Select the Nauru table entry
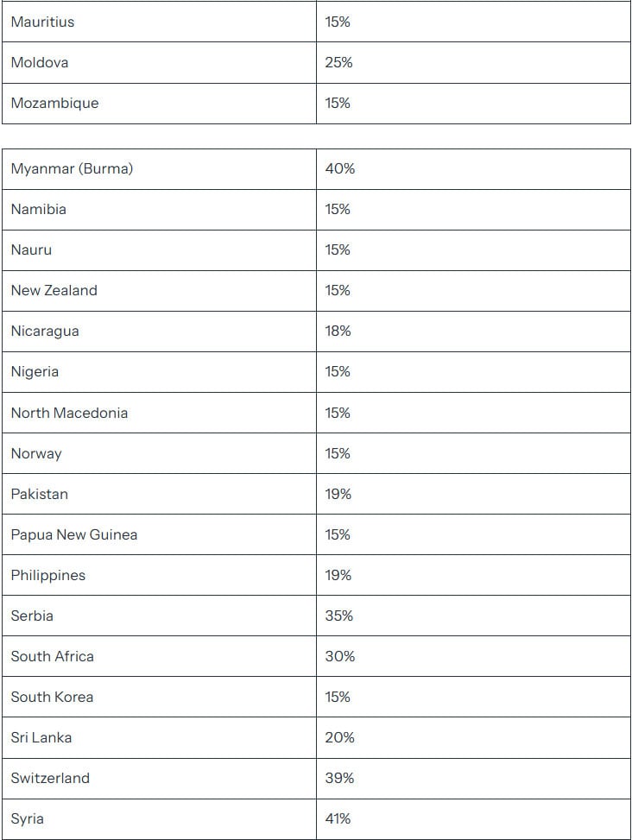The width and height of the screenshot is (632, 840). click(31, 249)
